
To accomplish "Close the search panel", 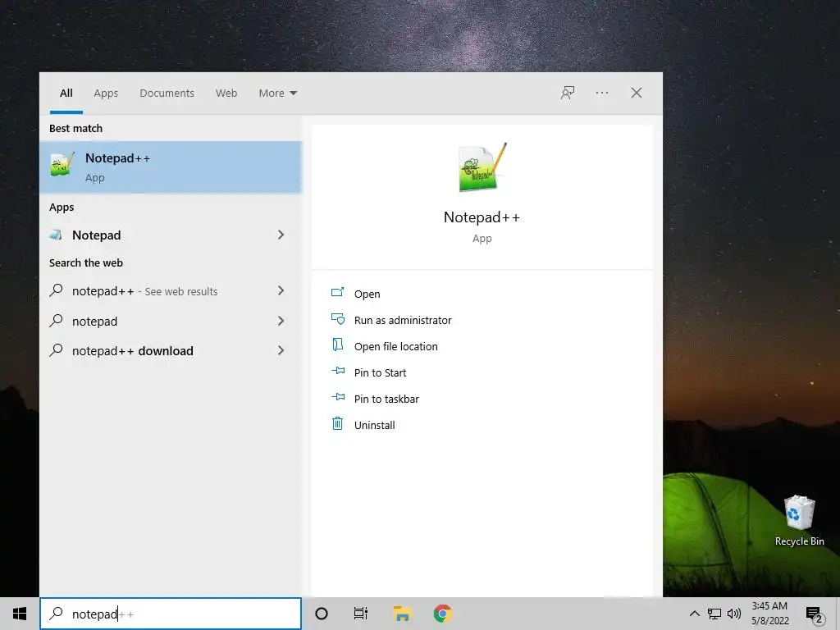I will tap(637, 94).
